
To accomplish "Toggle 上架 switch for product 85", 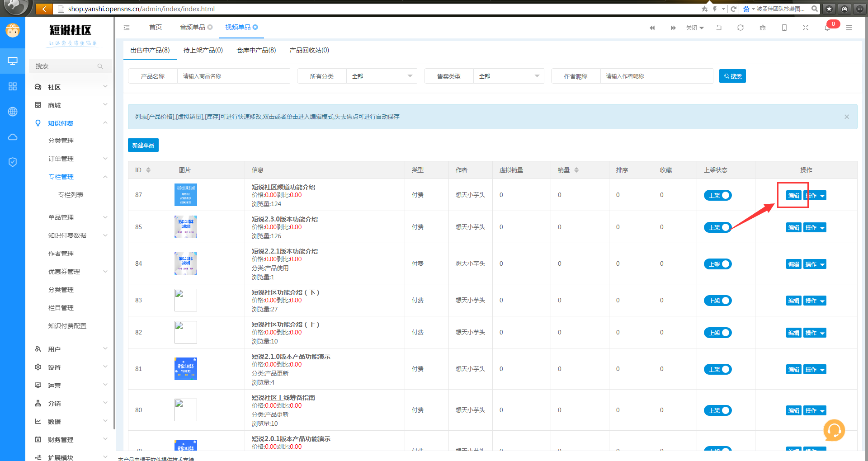I will (x=717, y=227).
